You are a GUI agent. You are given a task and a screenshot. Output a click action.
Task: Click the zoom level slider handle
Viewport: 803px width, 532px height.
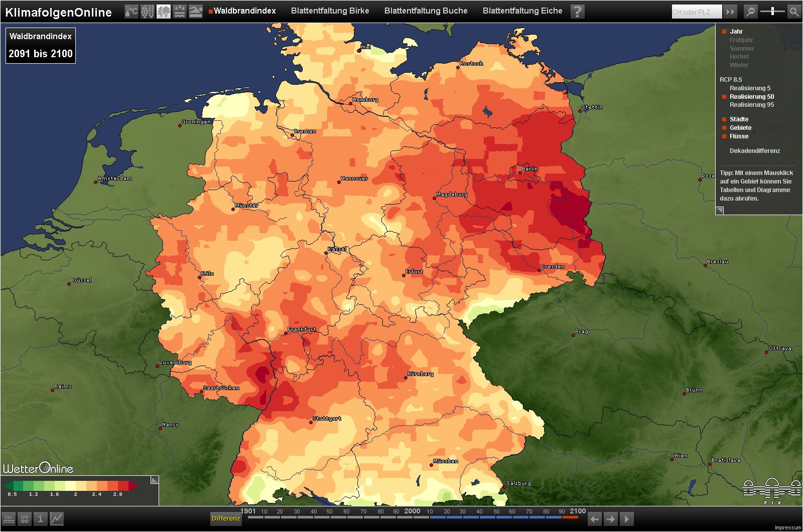pos(772,12)
